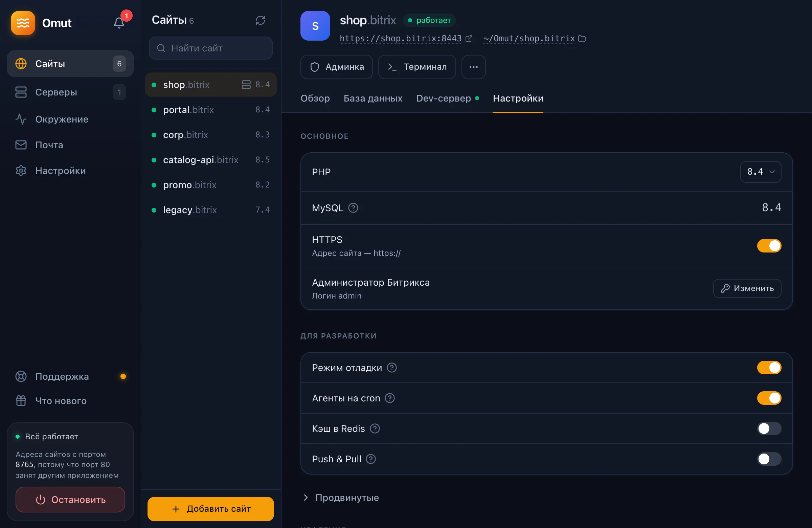
Task: Refresh the sites list
Action: point(260,21)
